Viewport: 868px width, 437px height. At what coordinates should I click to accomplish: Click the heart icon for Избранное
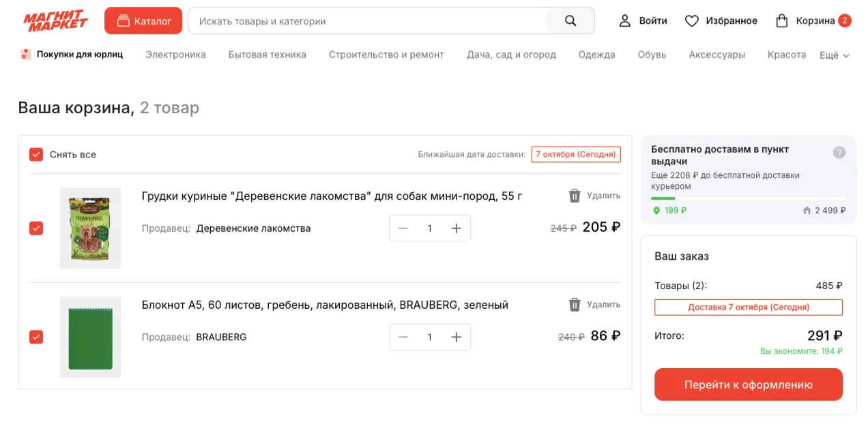coord(692,21)
